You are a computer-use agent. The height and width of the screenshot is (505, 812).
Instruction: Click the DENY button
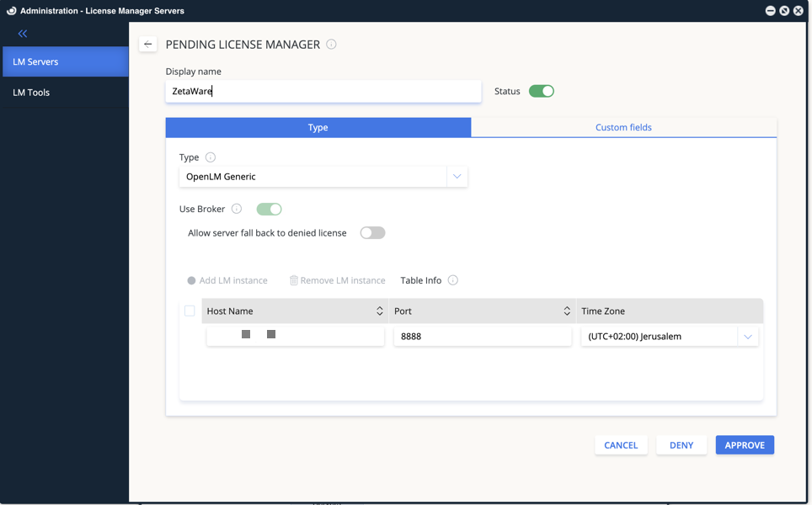coord(681,445)
